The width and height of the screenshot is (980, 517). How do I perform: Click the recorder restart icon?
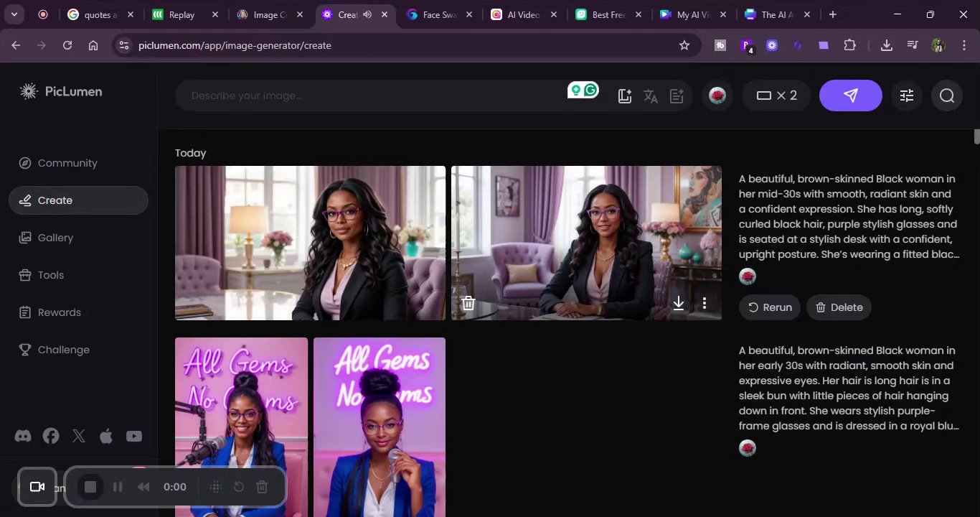coord(239,487)
